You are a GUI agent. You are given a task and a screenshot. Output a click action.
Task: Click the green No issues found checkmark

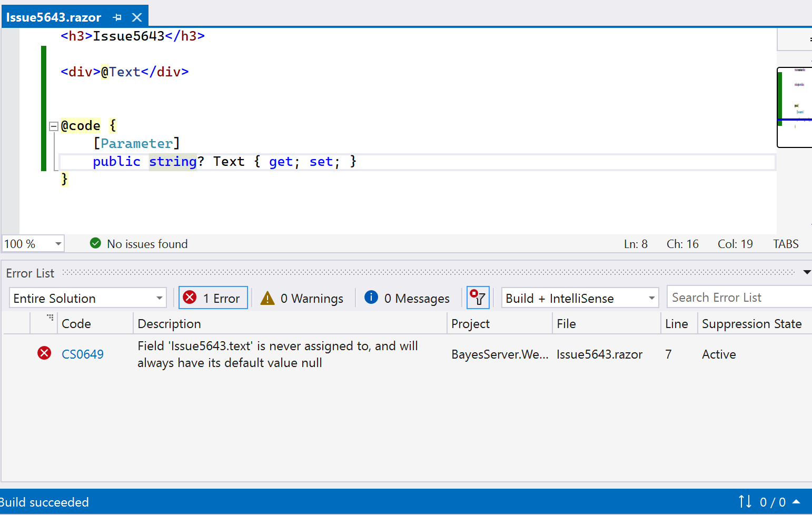click(x=95, y=243)
